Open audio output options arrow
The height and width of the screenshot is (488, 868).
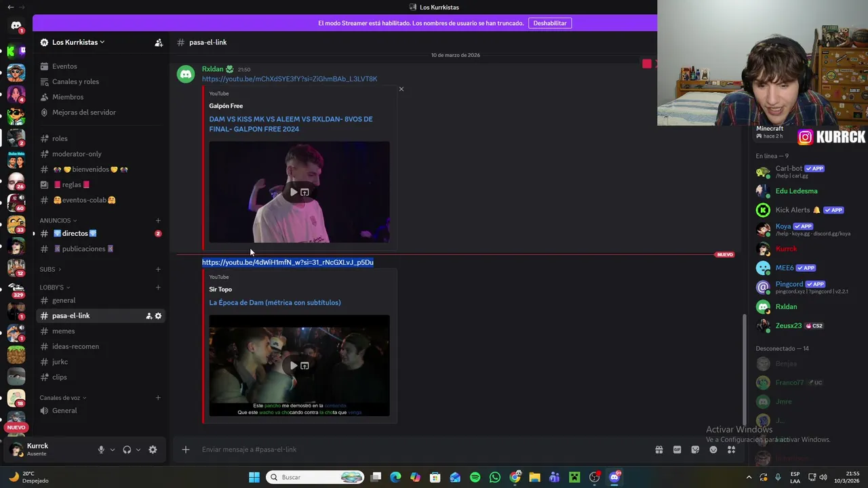coord(138,449)
